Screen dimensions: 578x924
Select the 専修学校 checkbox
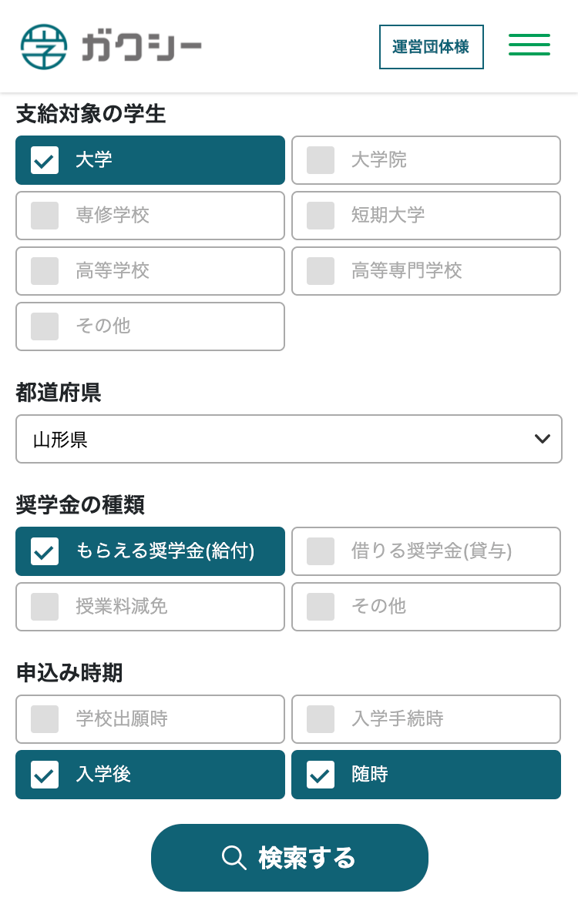45,216
